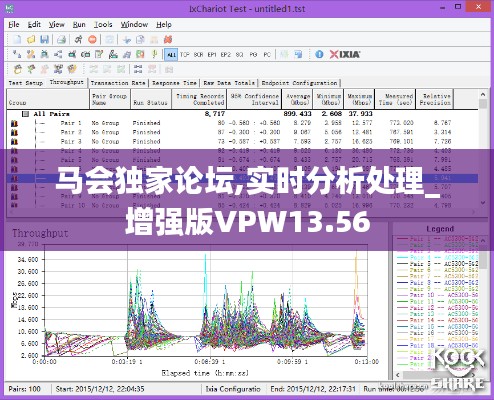Click the Run Status column header
The width and height of the screenshot is (494, 400).
pyautogui.click(x=151, y=99)
